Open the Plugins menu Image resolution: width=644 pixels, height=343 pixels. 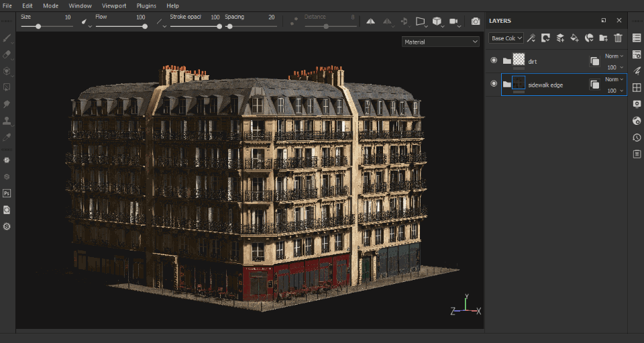pyautogui.click(x=146, y=5)
